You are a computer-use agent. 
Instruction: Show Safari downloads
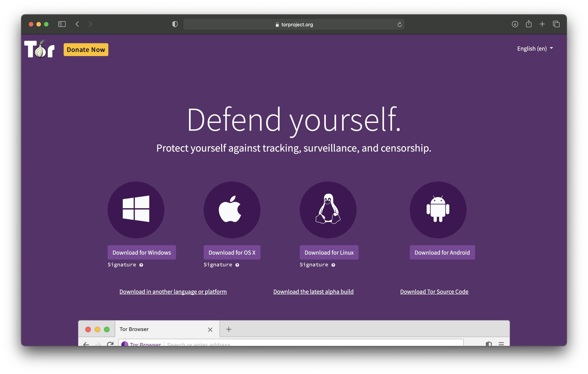point(515,24)
